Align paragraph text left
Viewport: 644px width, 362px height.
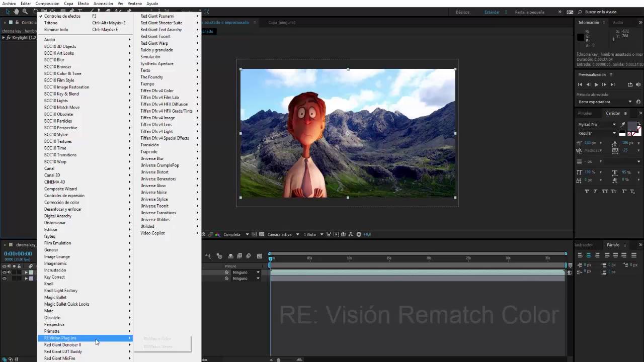[580, 255]
